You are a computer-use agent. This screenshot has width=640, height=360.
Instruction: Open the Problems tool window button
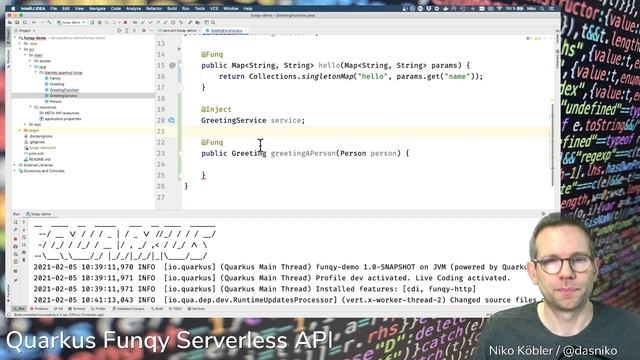(x=39, y=309)
